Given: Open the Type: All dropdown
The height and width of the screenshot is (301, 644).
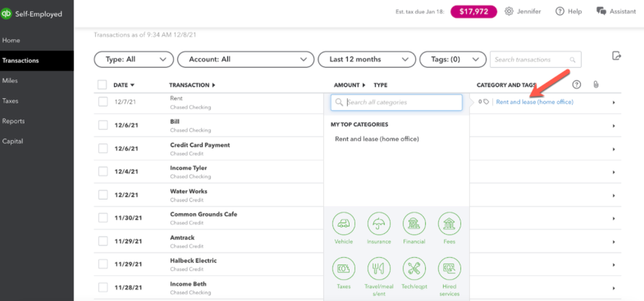Looking at the screenshot, I should [134, 59].
